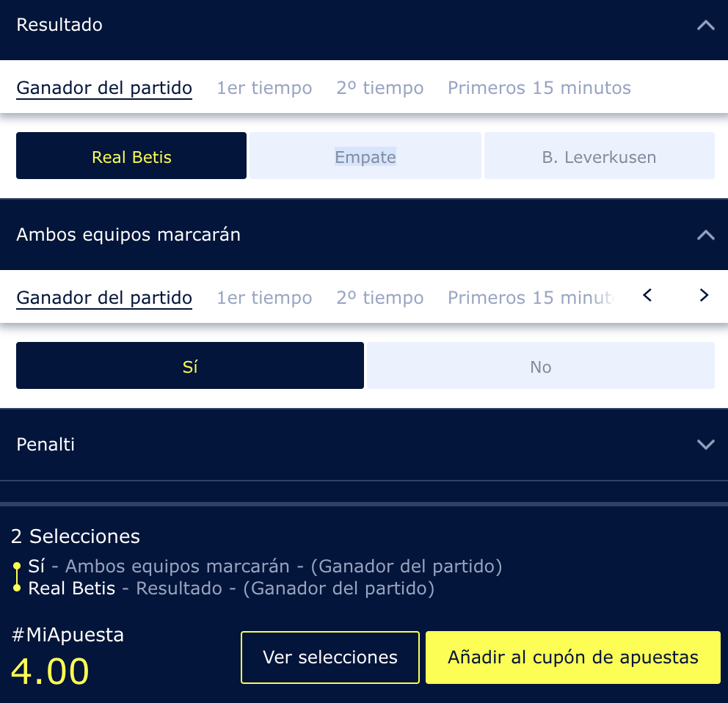Open 2º tiempo tab under Ambos equipos marcarán
728x703 pixels.
point(380,298)
